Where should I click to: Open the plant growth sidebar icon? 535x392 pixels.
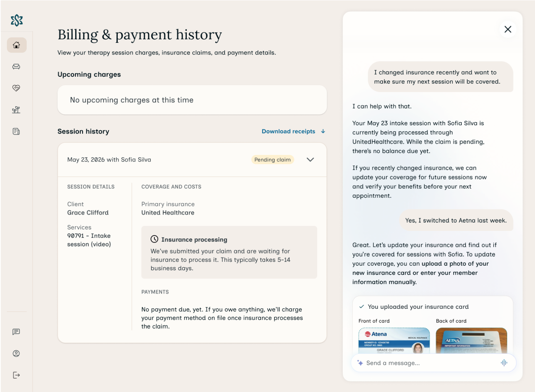click(16, 110)
